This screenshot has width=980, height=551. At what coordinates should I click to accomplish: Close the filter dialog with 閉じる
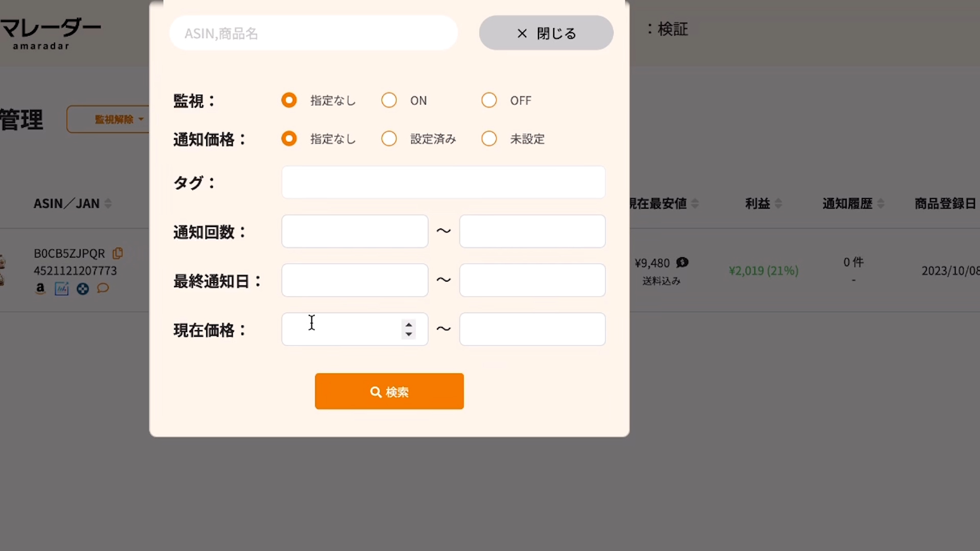coord(546,33)
